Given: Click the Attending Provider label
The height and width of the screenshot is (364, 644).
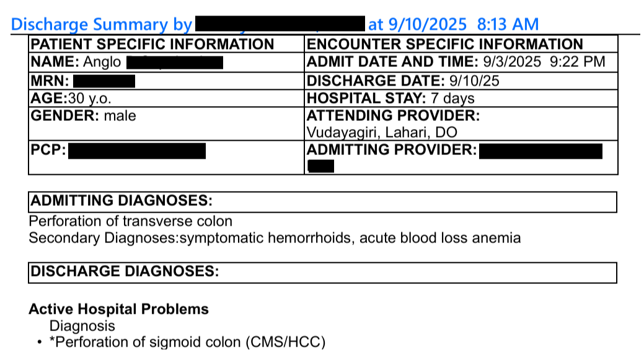Looking at the screenshot, I should (x=394, y=115).
